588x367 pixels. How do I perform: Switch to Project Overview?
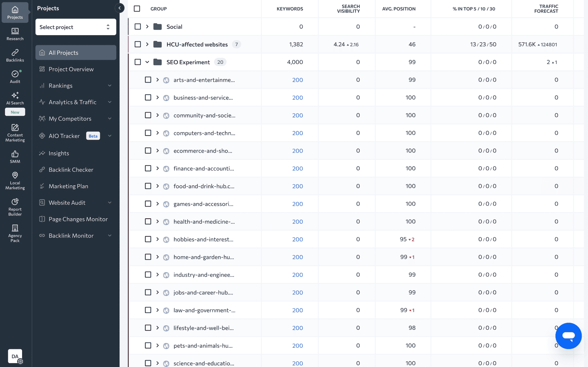(71, 69)
